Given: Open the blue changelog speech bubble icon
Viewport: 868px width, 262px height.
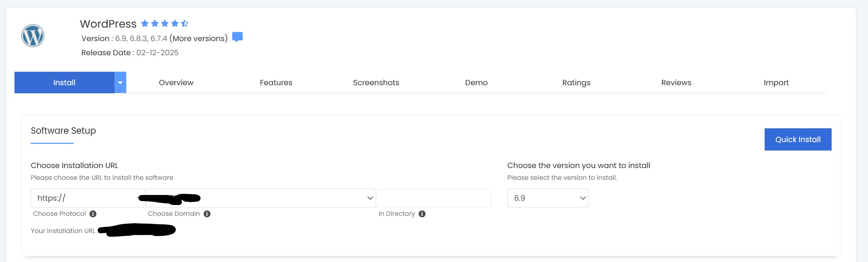Looking at the screenshot, I should click(x=237, y=37).
